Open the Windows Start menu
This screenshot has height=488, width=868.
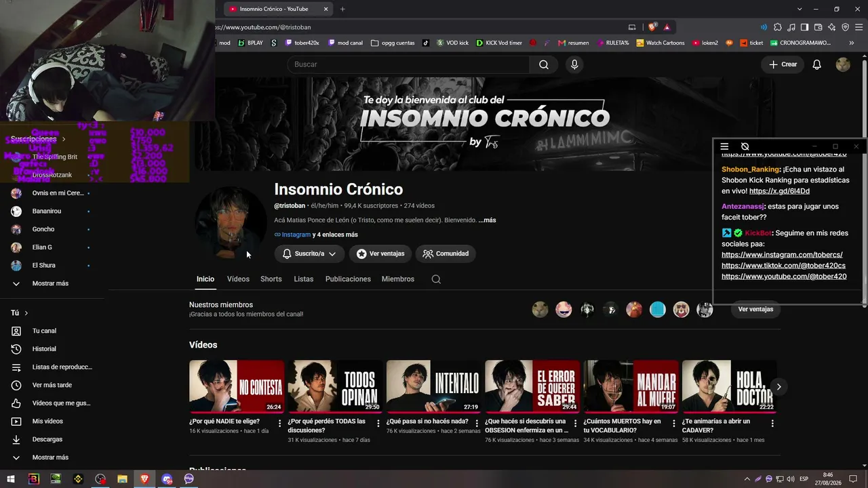11,479
